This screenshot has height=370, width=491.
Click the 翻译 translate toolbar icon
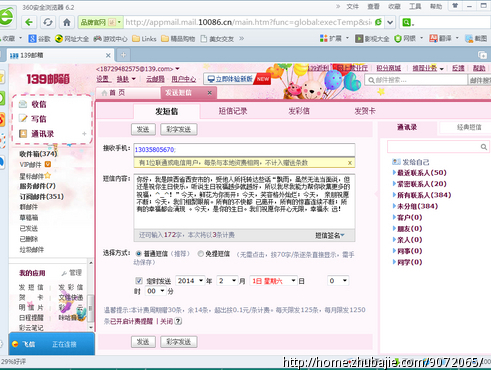pyautogui.click(x=433, y=39)
